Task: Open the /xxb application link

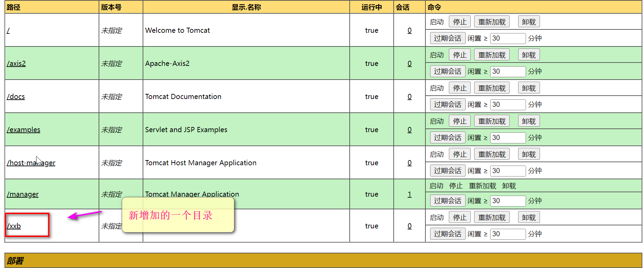Action: [14, 226]
